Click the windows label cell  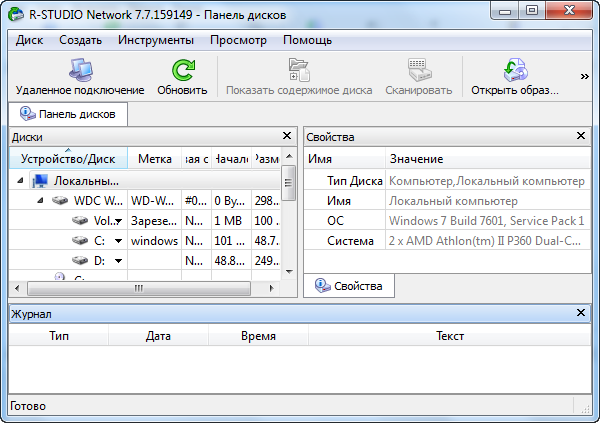155,240
